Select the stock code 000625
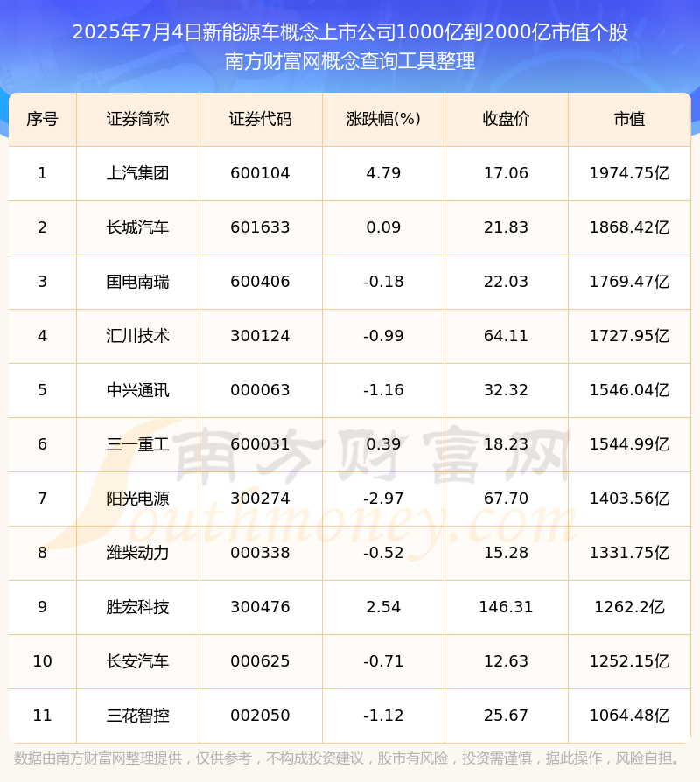The height and width of the screenshot is (782, 700). click(x=260, y=661)
